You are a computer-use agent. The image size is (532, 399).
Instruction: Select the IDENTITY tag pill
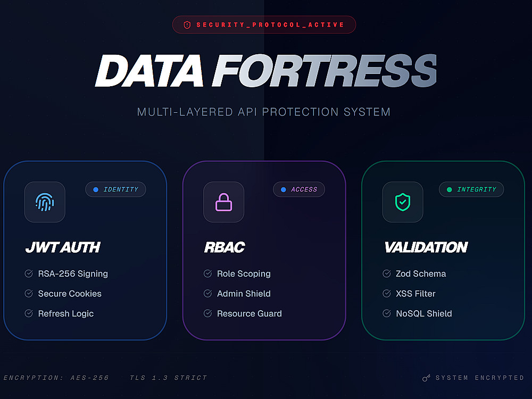[115, 189]
